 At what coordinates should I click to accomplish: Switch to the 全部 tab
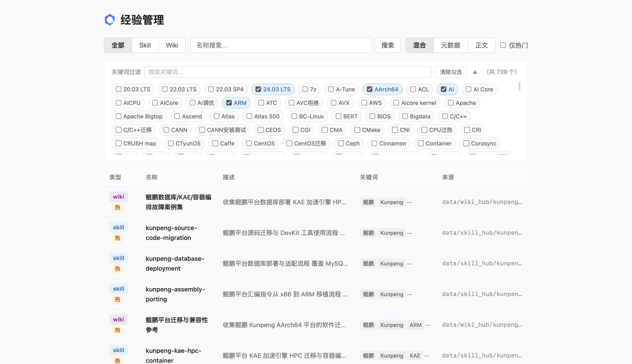tap(118, 45)
